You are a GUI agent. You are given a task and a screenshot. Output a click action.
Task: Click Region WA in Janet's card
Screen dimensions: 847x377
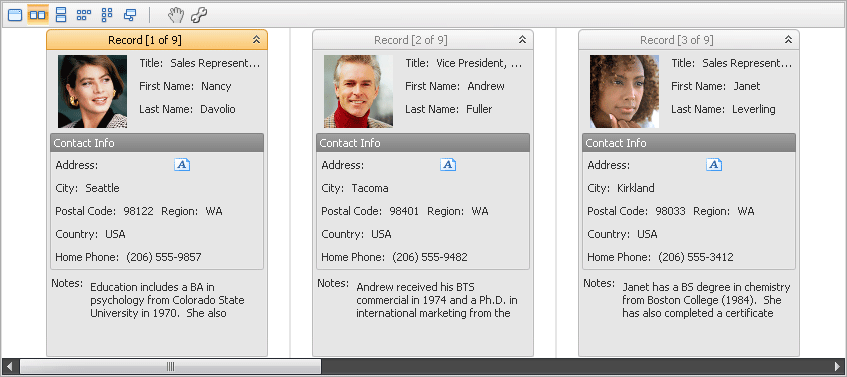(x=746, y=211)
